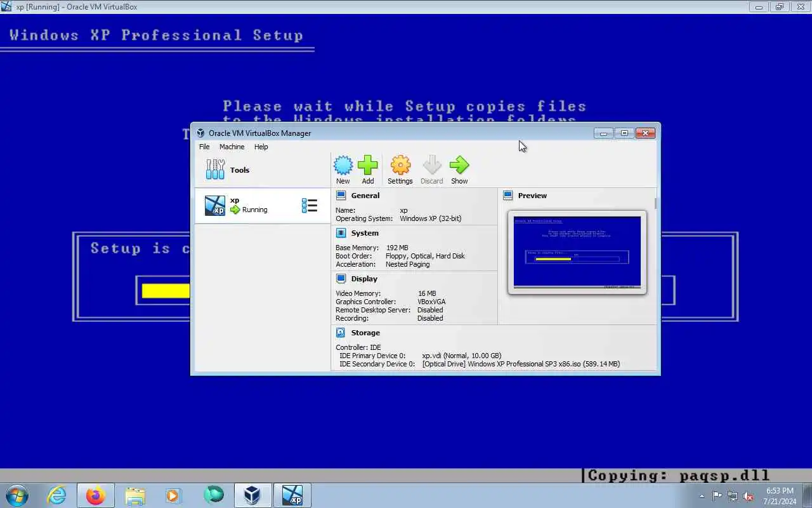Image resolution: width=812 pixels, height=508 pixels.
Task: Click the Storage section disk icon
Action: [x=341, y=333]
